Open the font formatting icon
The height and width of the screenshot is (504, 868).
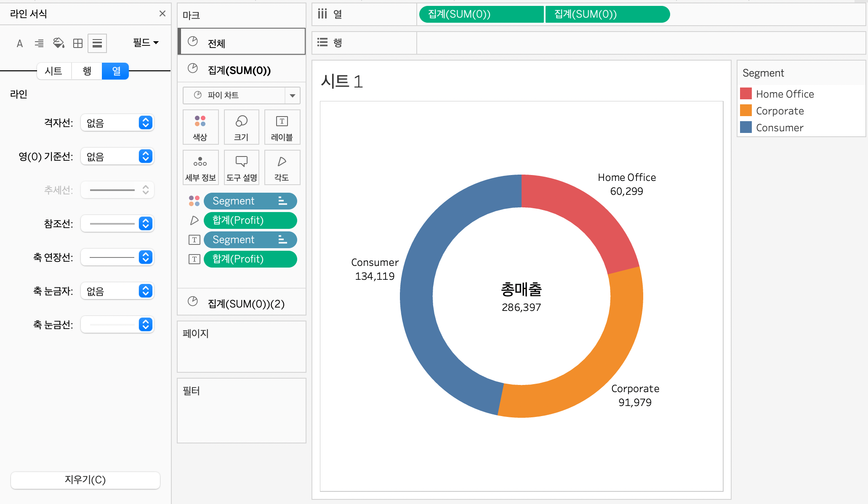(x=19, y=43)
